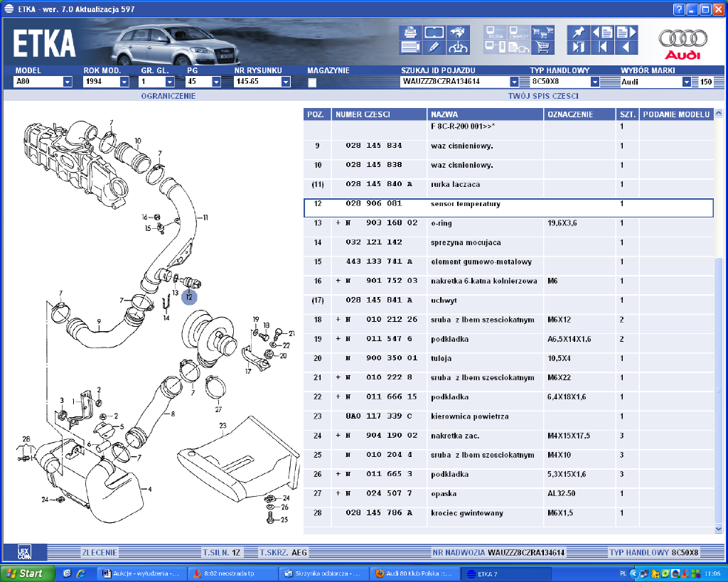Viewport: 728px width, 582px height.
Task: Open the NR RYSUNKU dropdown showing 145-65
Action: point(286,82)
